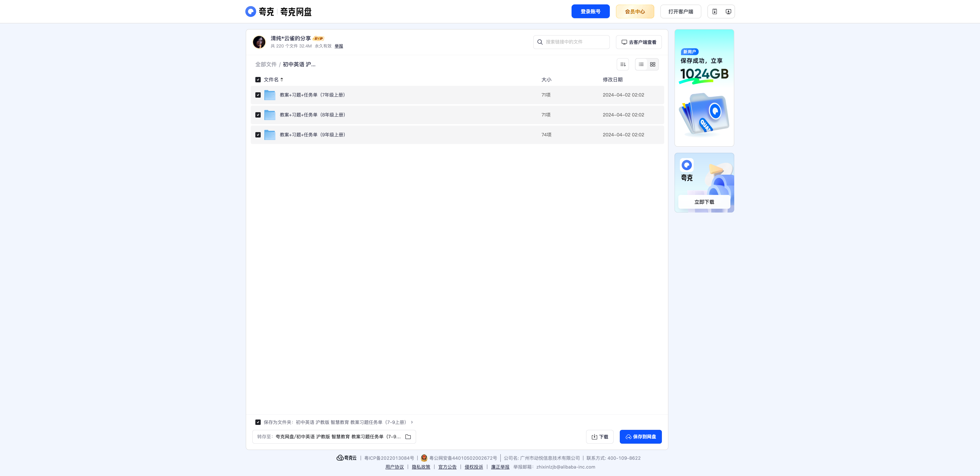This screenshot has width=980, height=476.
Task: Switch to grid view icon
Action: 653,64
